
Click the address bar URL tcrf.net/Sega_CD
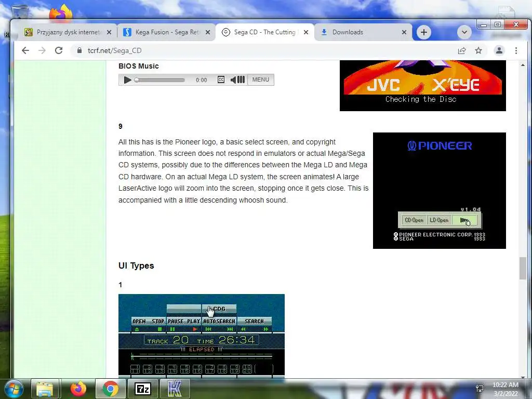(x=114, y=50)
